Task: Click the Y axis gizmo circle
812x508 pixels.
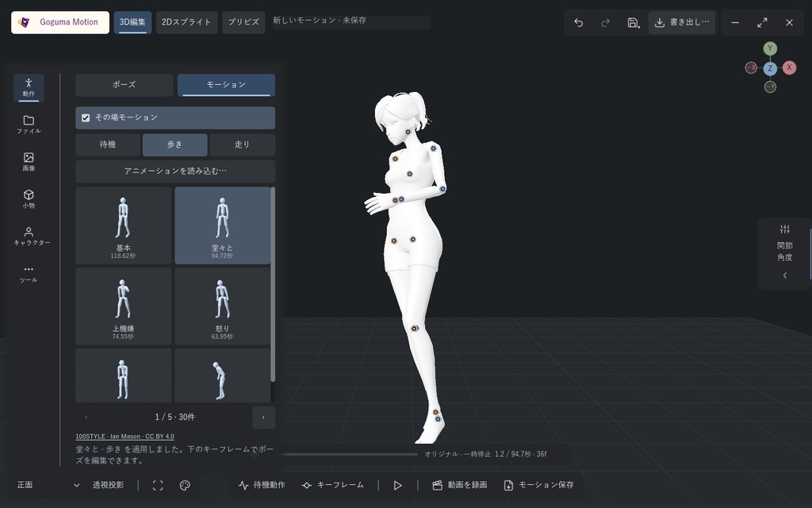Action: 770,48
